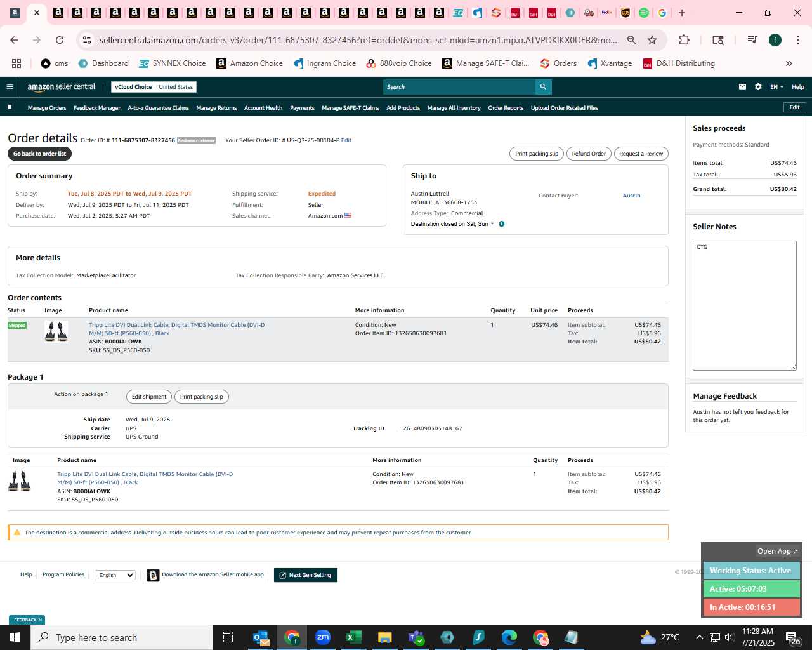Reload the page

pyautogui.click(x=60, y=40)
